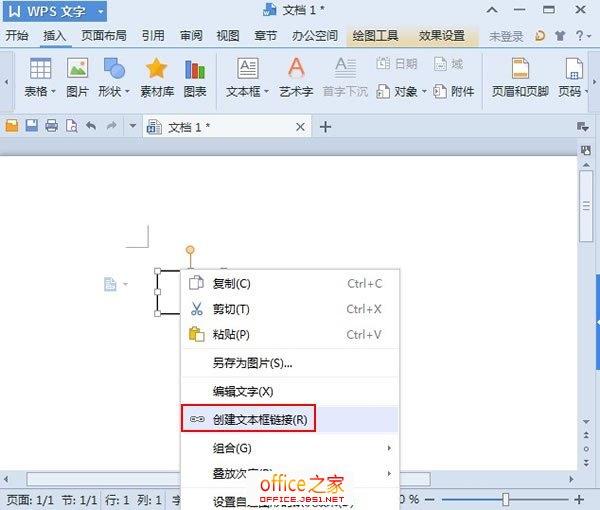Open the 文本框 dropdown arrow
Image resolution: width=600 pixels, height=510 pixels.
tap(266, 91)
